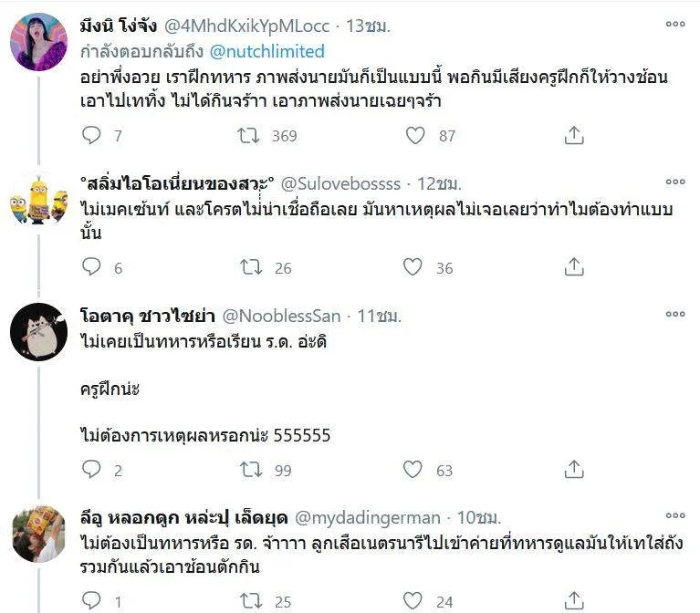Viewport: 700px width, 613px height.
Task: Like the tweet with 36 likes
Action: (415, 267)
